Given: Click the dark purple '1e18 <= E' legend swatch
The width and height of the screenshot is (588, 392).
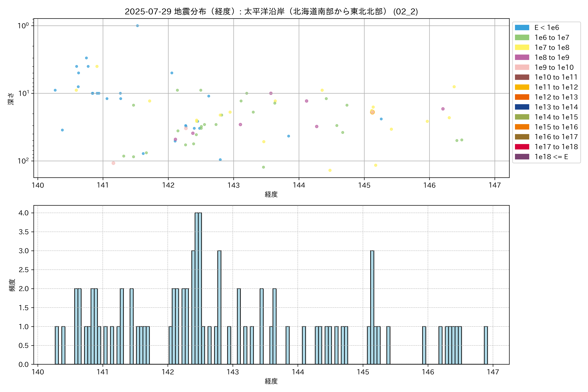Looking at the screenshot, I should click(522, 157).
